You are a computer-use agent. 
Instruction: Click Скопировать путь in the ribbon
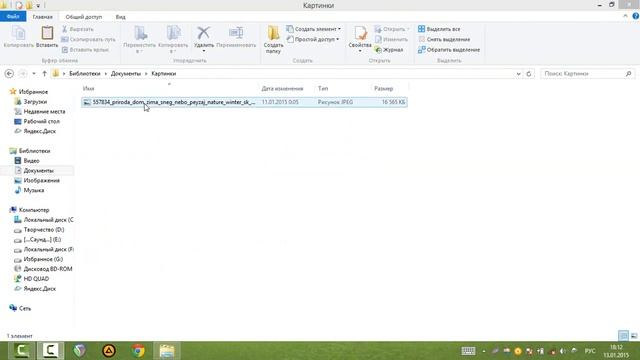[x=88, y=39]
